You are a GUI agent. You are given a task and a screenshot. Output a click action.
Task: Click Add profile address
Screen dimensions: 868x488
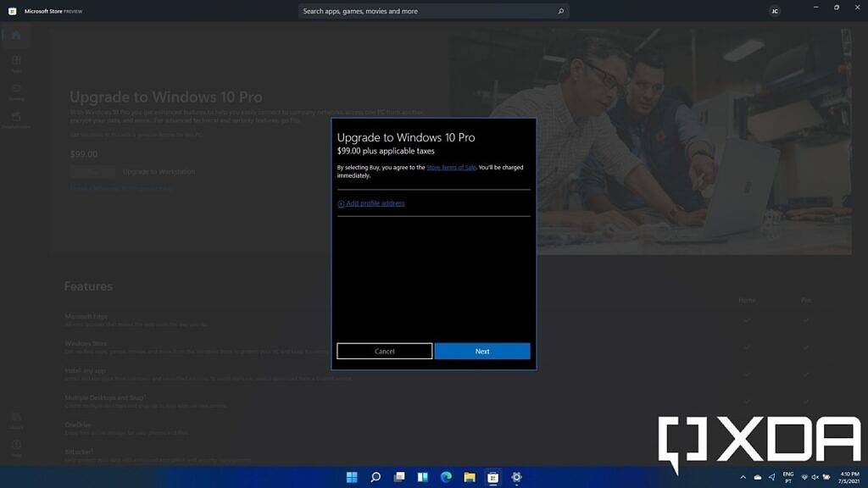click(x=376, y=203)
